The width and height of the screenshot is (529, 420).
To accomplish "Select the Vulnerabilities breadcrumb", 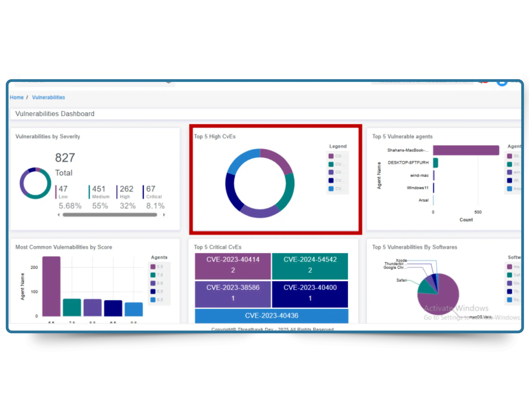I will coord(48,97).
